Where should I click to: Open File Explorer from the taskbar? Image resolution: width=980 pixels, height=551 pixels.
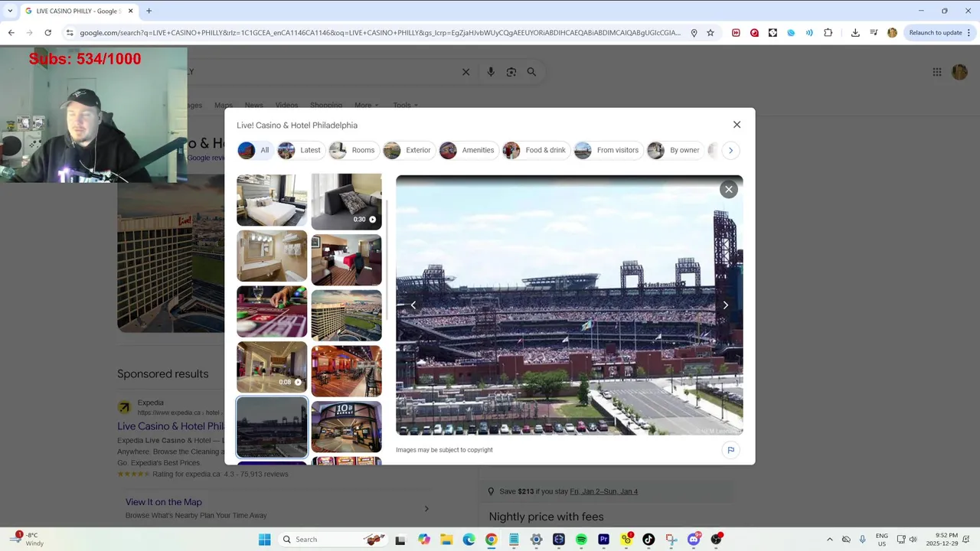point(446,540)
